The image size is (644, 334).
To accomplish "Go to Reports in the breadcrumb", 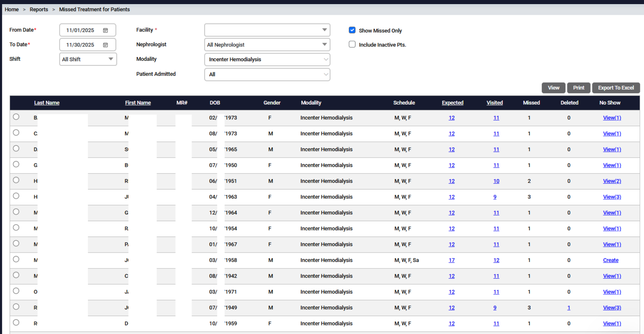I will tap(39, 9).
